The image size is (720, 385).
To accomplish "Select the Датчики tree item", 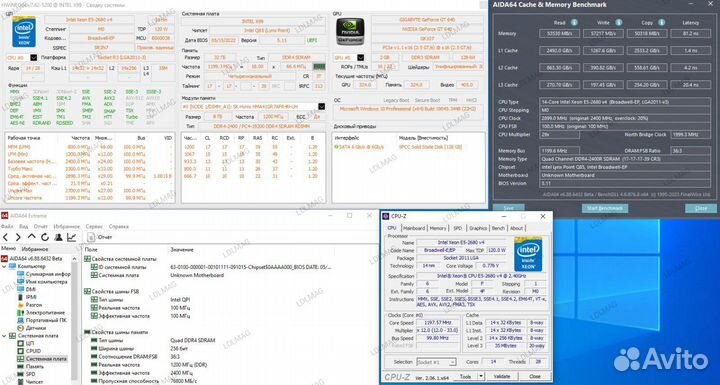I will click(32, 328).
